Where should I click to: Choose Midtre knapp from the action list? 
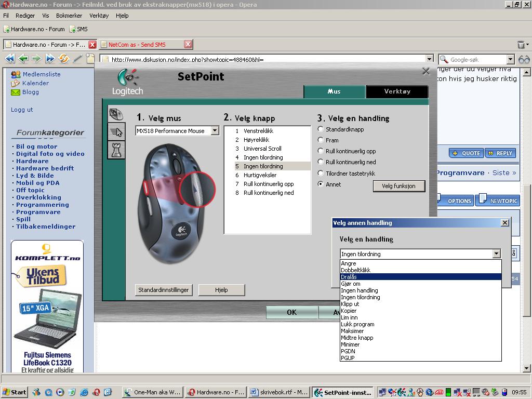420,338
